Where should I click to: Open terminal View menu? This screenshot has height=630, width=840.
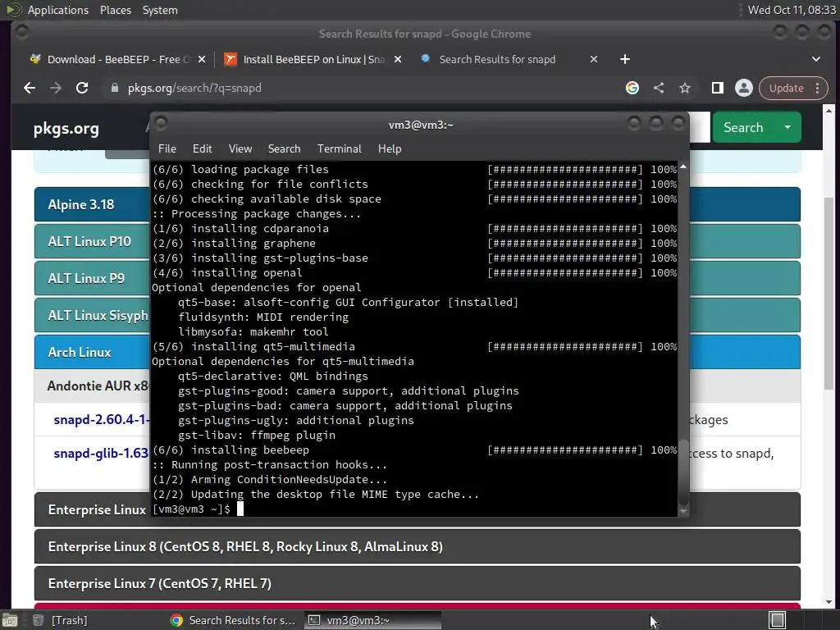point(240,149)
